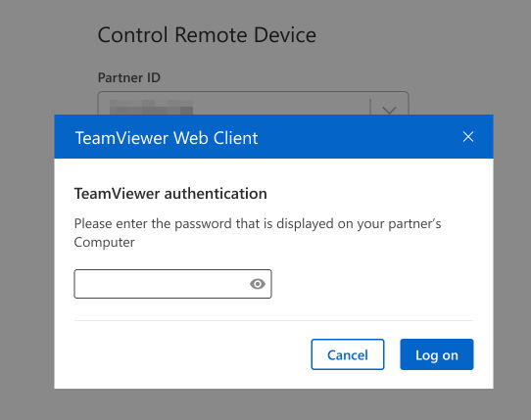Click the Control Remote Device heading
Screen dimensions: 531x420
[x=207, y=35]
